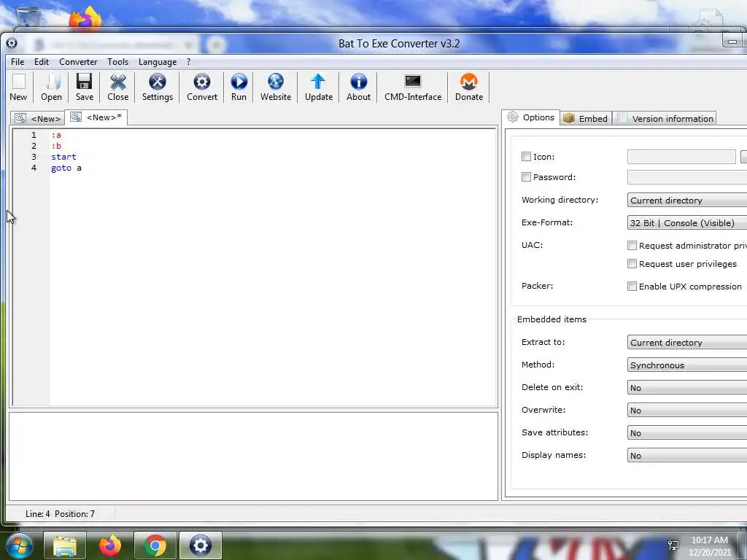Check Request user privileges
The width and height of the screenshot is (747, 560).
coord(632,263)
